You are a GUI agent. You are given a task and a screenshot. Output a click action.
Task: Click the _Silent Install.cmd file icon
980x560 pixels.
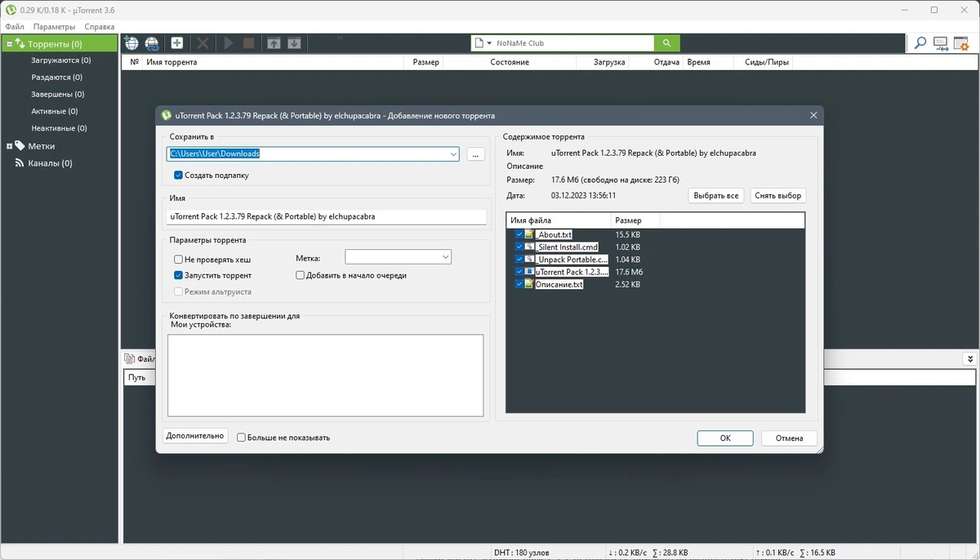point(529,247)
